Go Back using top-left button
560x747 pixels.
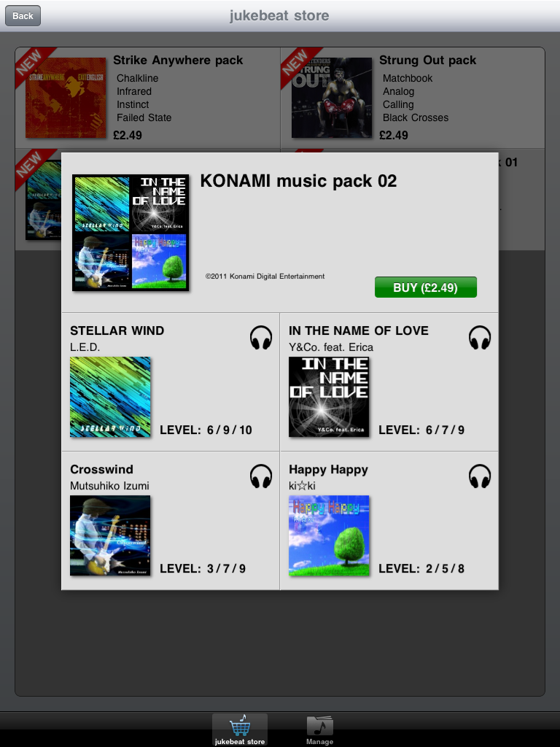(x=23, y=16)
